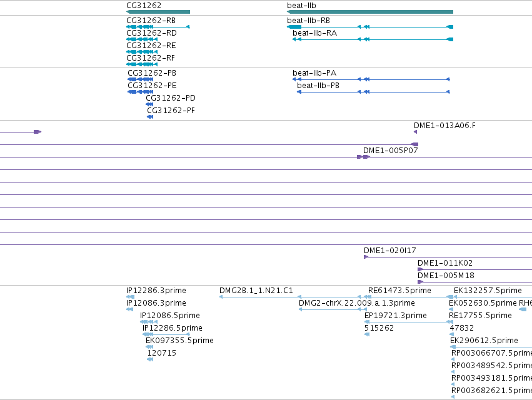This screenshot has width=532, height=400.
Task: Select the EP19721.3prime EST
Action: point(396,316)
